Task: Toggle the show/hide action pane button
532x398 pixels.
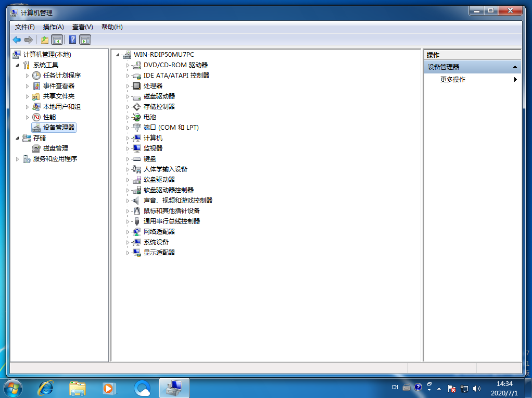Action: click(85, 40)
